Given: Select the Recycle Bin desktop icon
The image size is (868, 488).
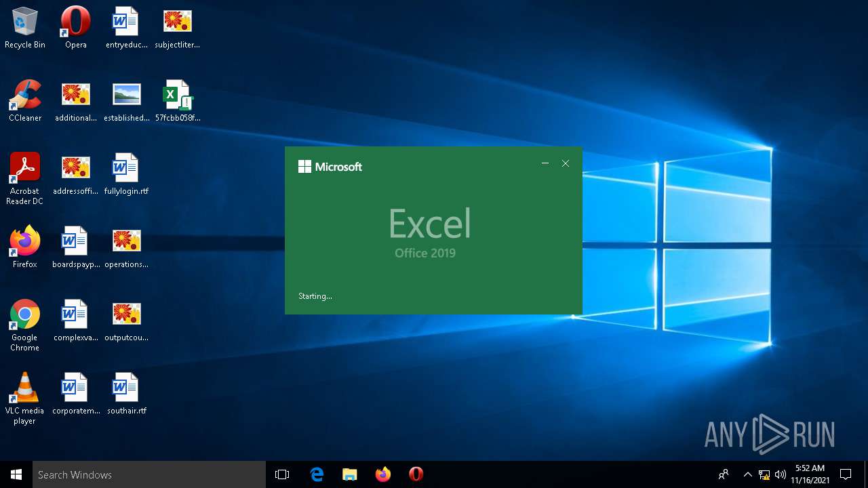Looking at the screenshot, I should click(x=25, y=28).
